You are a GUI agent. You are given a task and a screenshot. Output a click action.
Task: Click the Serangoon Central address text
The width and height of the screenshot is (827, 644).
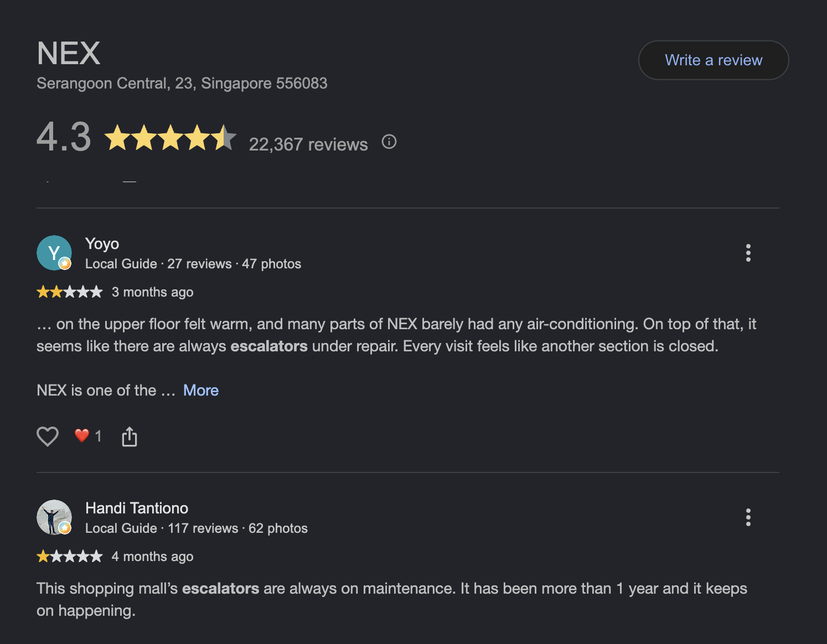coord(182,84)
